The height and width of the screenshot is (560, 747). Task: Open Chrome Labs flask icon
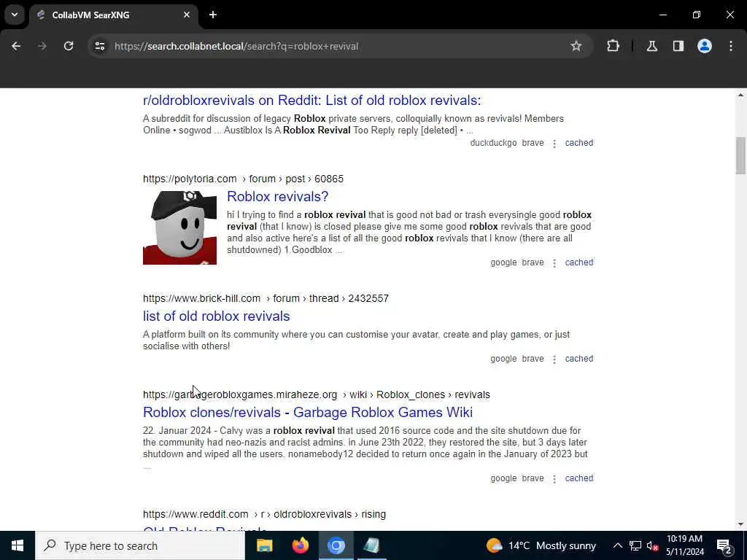652,46
